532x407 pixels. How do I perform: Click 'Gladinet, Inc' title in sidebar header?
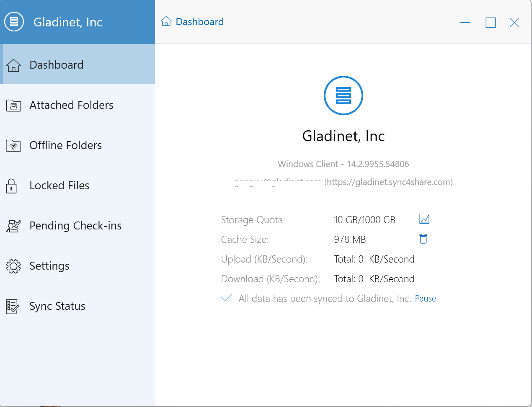[x=68, y=22]
